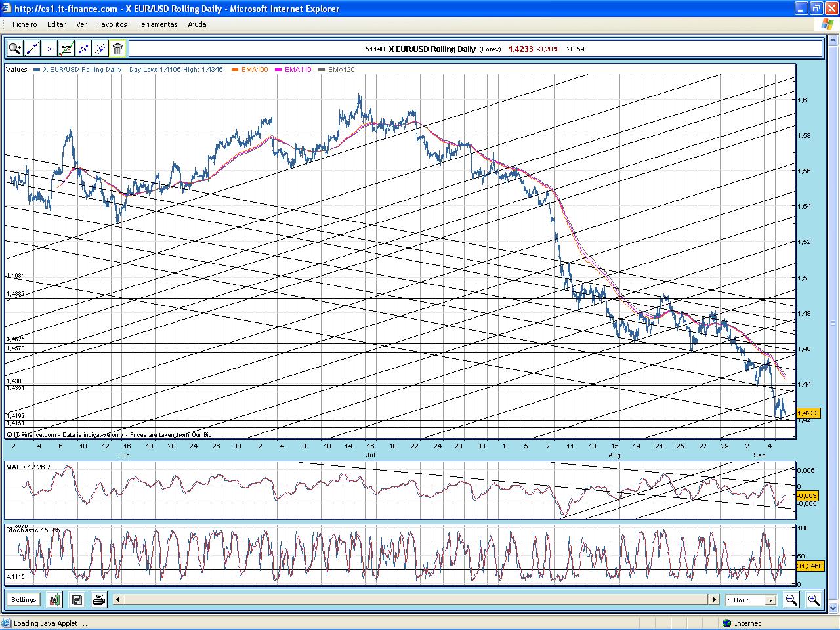Click the zoom out magnifier at bottom right

point(791,600)
